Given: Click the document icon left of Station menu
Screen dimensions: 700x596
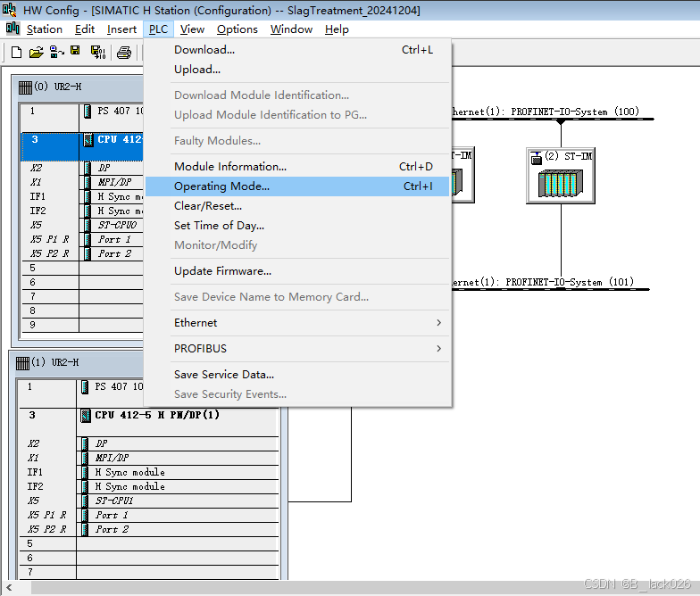Looking at the screenshot, I should [12, 29].
